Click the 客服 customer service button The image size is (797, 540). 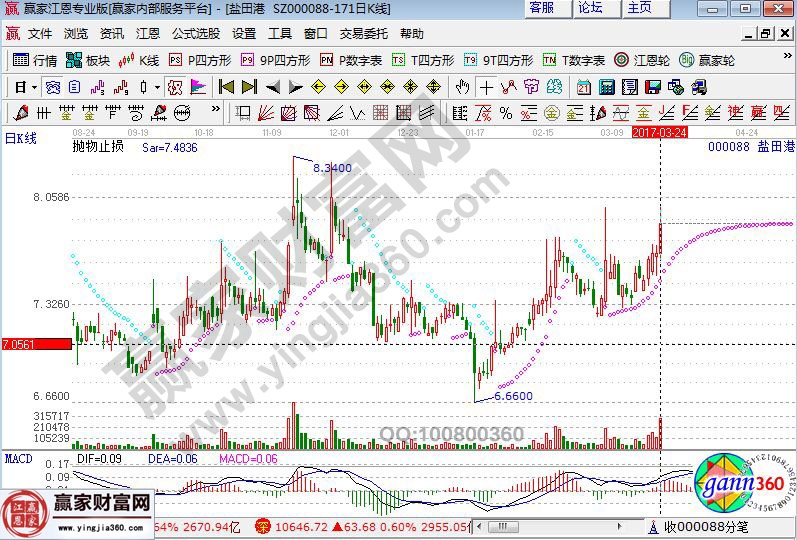point(541,8)
